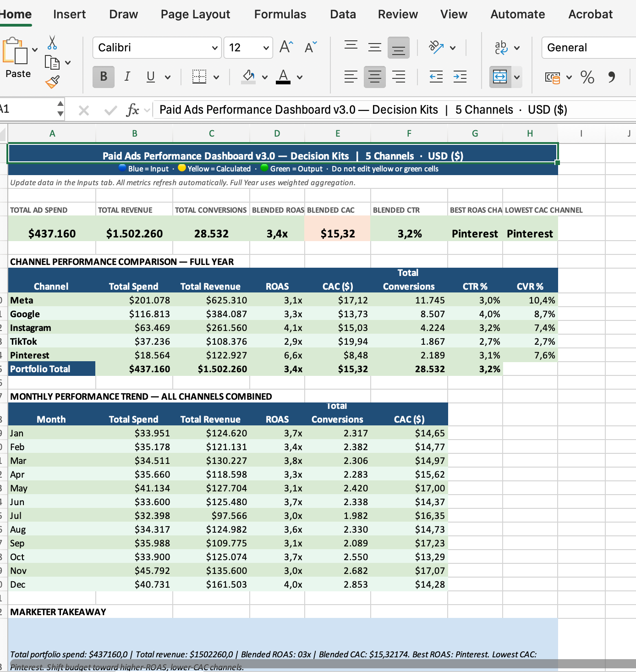Expand border style options
Image resolution: width=636 pixels, height=672 pixels.
[216, 77]
